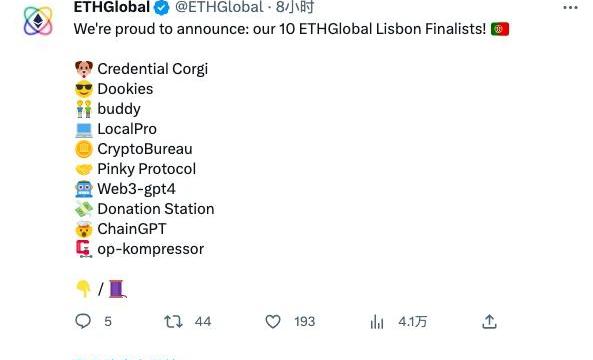Click the thread spool emoji

click(x=118, y=289)
